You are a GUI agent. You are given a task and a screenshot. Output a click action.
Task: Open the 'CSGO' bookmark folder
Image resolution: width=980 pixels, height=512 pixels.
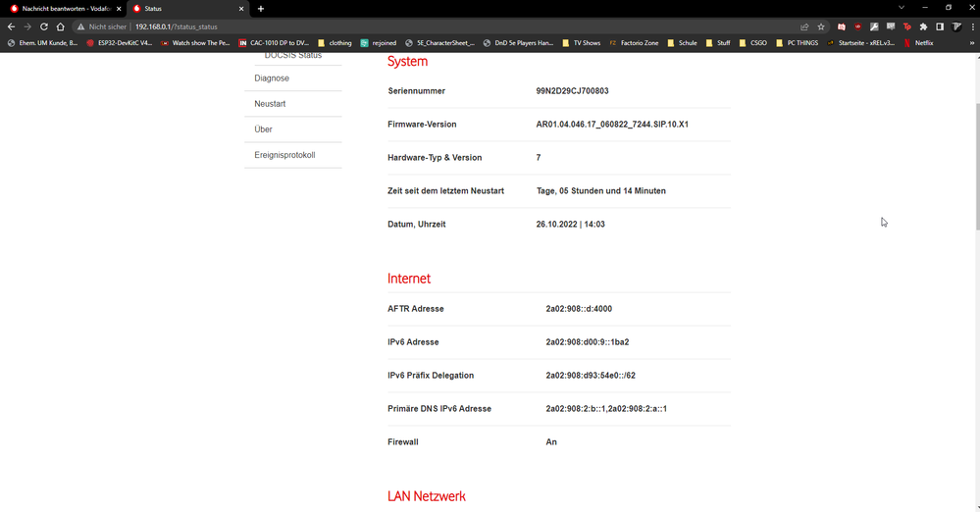(x=752, y=43)
